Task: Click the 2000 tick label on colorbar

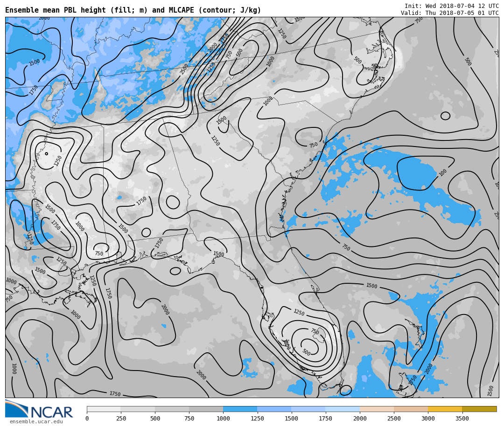Action: click(360, 419)
